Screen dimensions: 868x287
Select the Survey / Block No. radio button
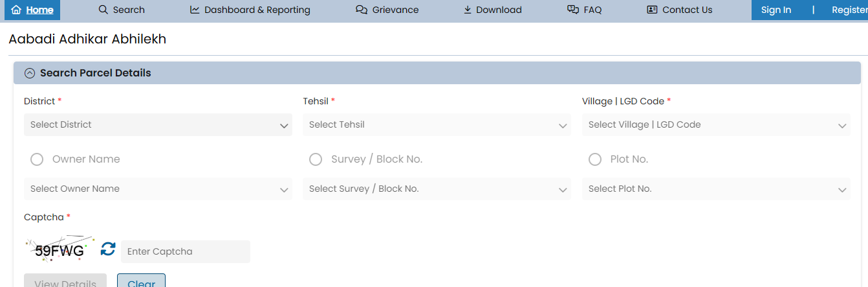316,159
